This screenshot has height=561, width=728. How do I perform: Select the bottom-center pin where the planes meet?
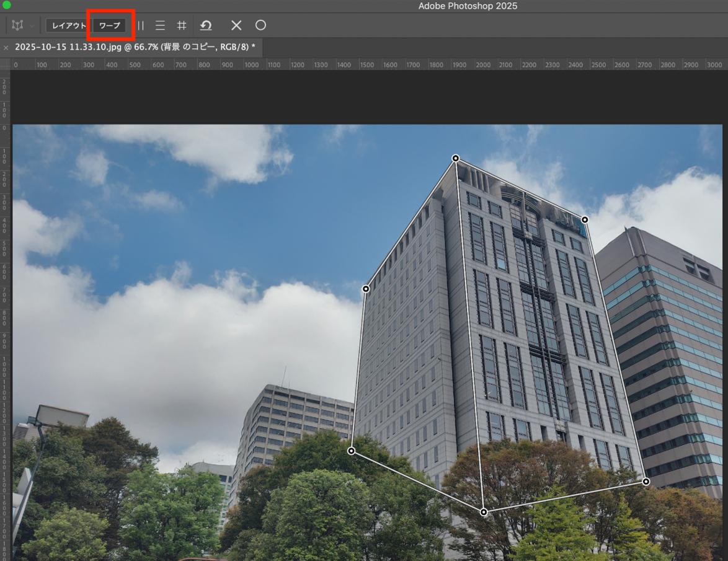(x=484, y=512)
